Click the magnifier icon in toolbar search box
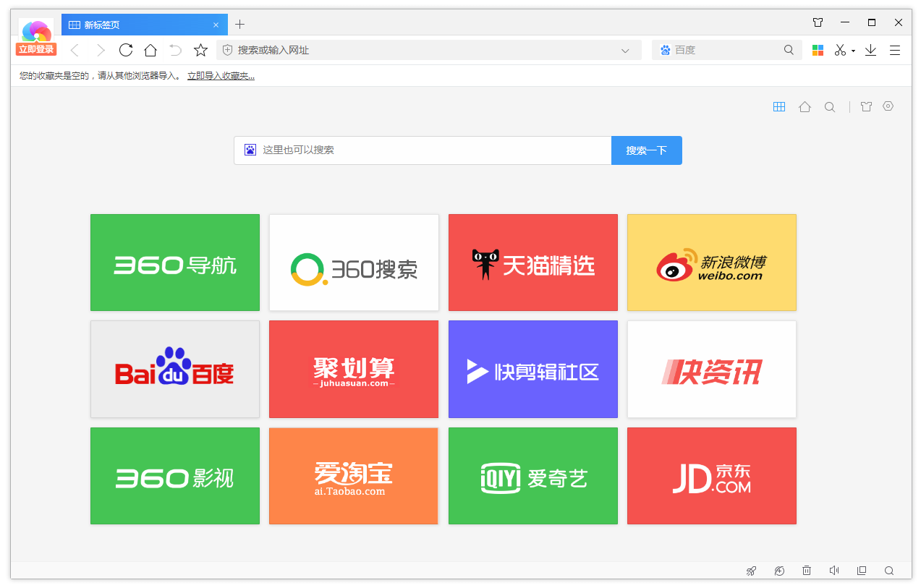This screenshot has width=921, height=588. point(789,50)
